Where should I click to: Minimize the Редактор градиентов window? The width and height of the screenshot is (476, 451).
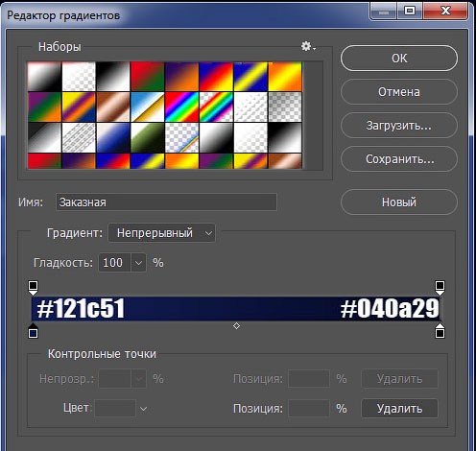384,12
